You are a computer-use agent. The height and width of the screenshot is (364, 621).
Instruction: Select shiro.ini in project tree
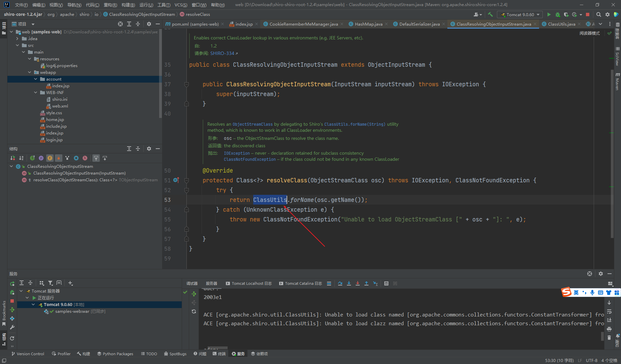60,99
